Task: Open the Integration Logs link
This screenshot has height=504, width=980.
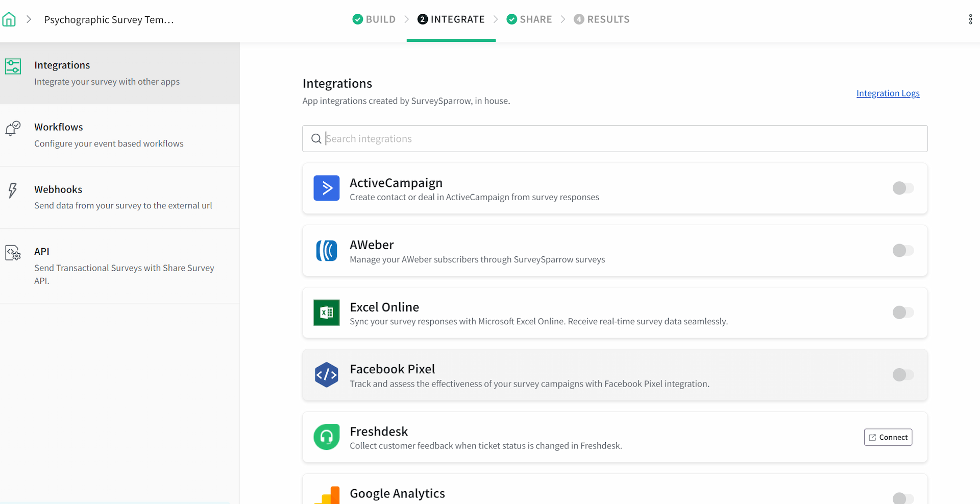Action: (x=888, y=93)
